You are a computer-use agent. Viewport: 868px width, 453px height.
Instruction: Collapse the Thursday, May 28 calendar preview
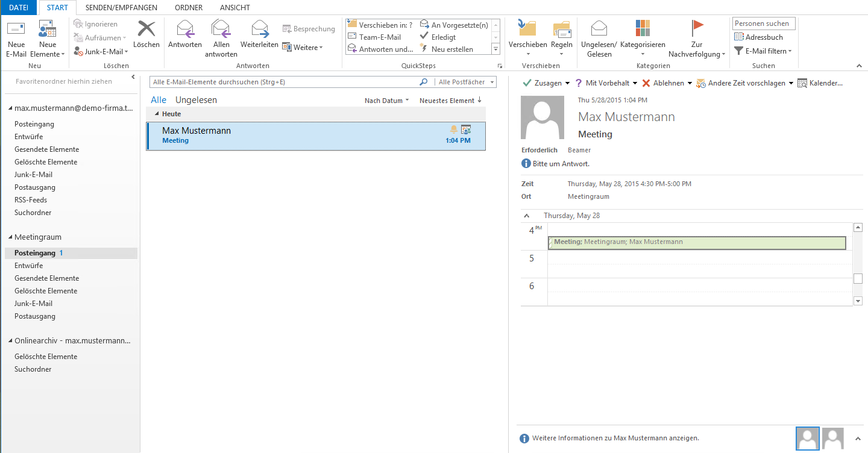(527, 216)
